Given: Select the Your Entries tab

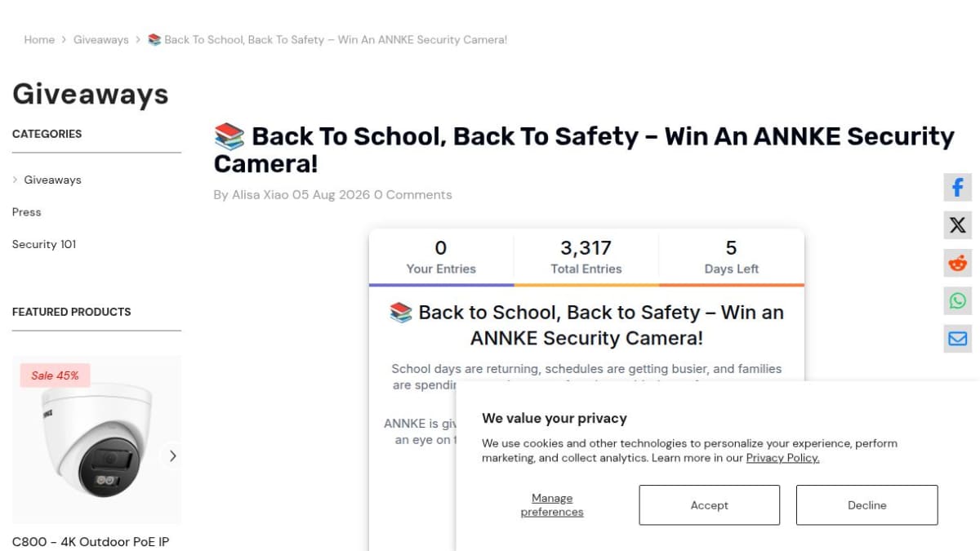Looking at the screenshot, I should pyautogui.click(x=441, y=257).
